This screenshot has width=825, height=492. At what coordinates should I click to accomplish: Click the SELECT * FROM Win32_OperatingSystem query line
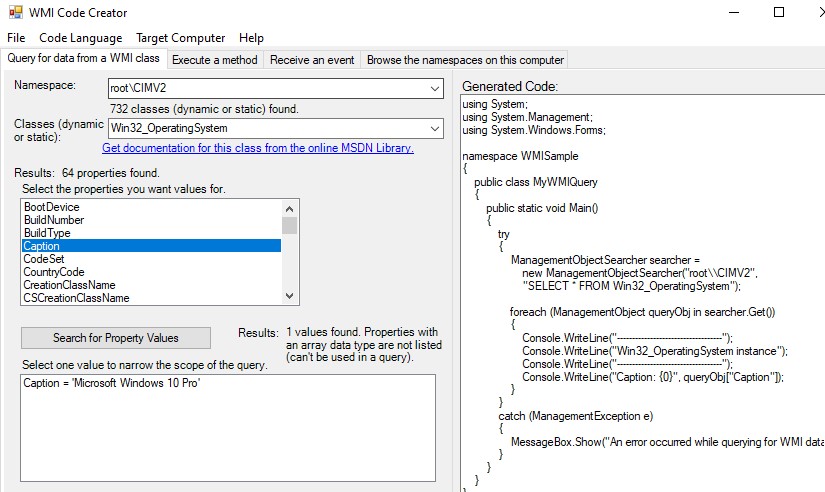[x=631, y=286]
